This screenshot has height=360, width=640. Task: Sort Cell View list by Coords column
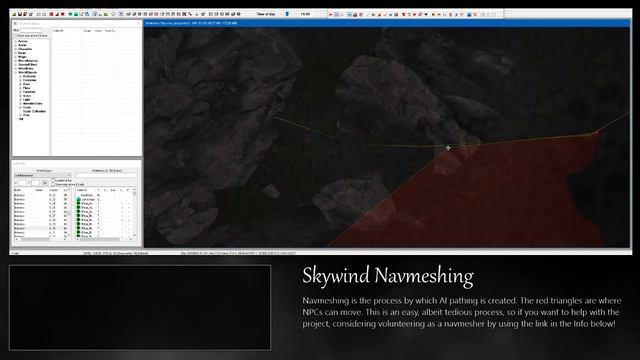(x=53, y=190)
